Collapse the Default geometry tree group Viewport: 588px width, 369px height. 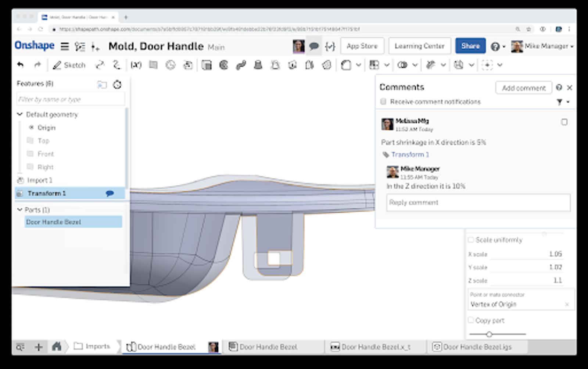[20, 114]
